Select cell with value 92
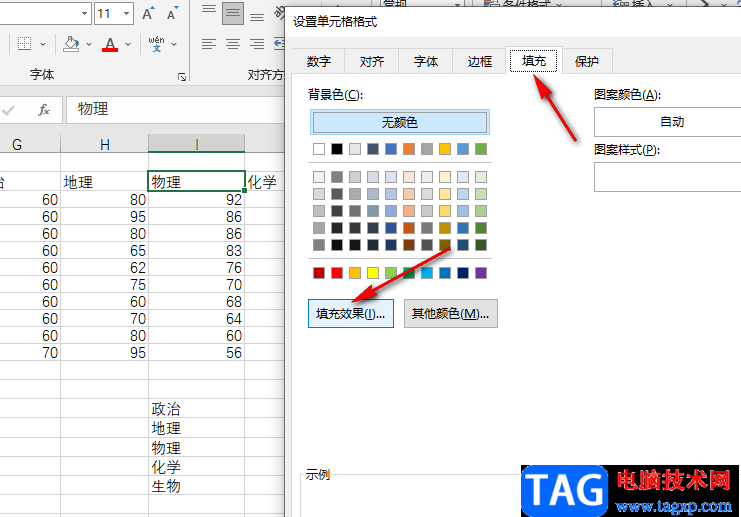The height and width of the screenshot is (517, 741). click(197, 200)
